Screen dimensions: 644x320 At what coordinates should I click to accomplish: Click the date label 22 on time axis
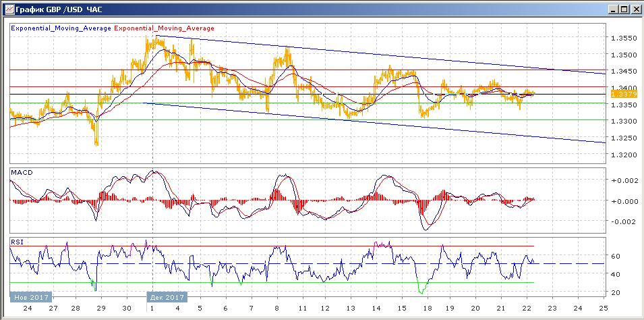tap(527, 309)
